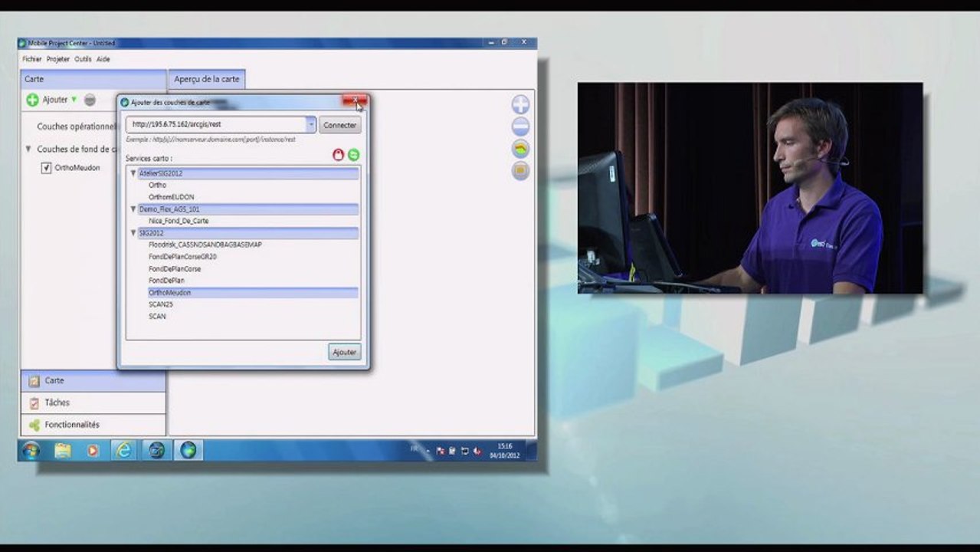
Task: Click the globe application icon in taskbar
Action: coord(188,450)
